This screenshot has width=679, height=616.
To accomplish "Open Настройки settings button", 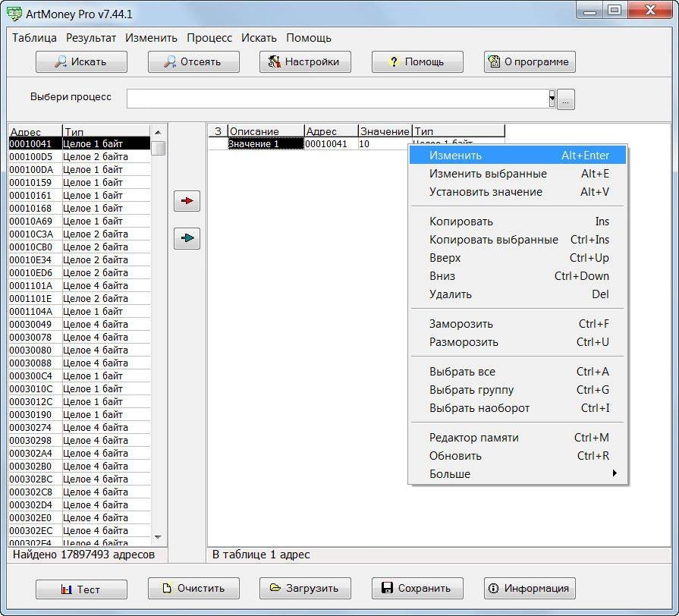I will 305,61.
